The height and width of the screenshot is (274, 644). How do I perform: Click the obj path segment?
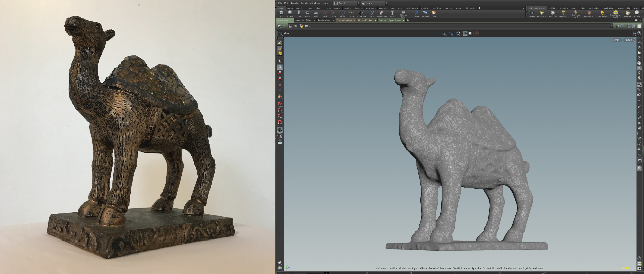pyautogui.click(x=293, y=26)
